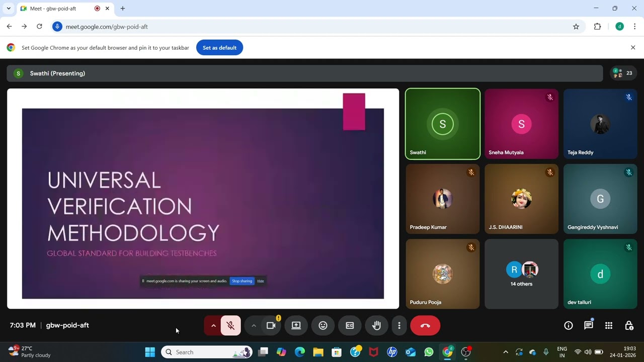Open the weather widget showing 27°C
The image size is (644, 362).
(30, 352)
